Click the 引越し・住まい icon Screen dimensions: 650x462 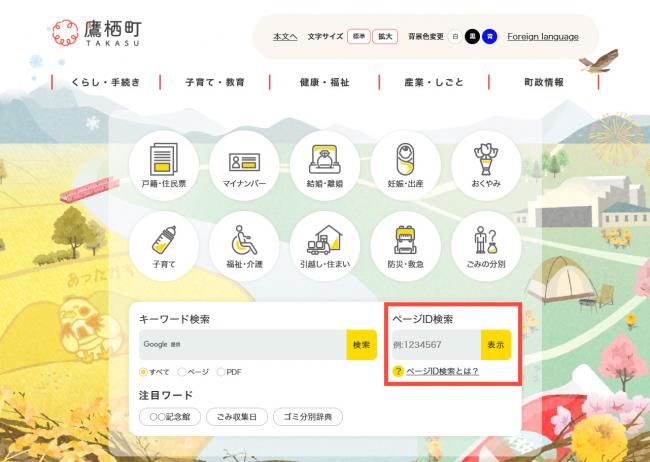tap(324, 245)
